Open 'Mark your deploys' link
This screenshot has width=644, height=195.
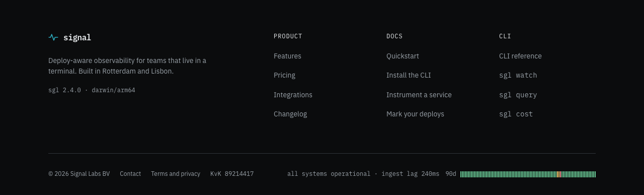click(x=415, y=114)
